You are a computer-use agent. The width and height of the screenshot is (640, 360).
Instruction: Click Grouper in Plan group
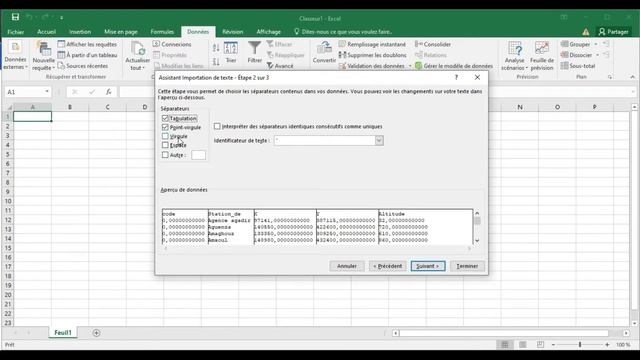click(x=576, y=44)
